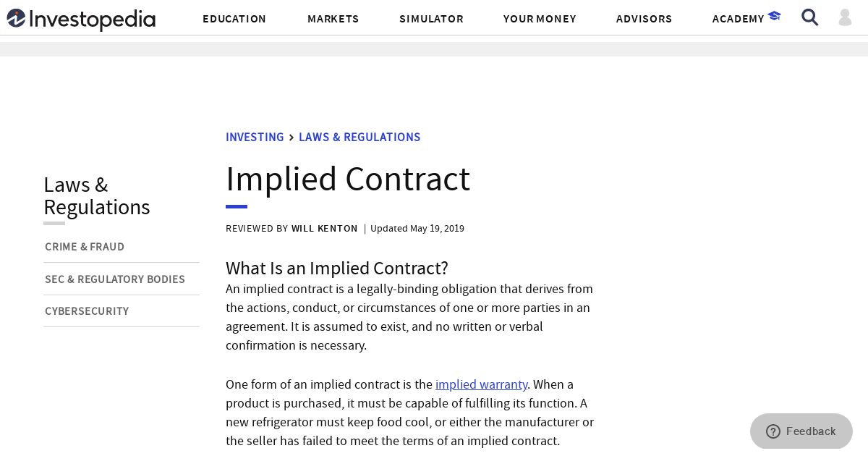Click the Investopedia logo
Image resolution: width=868 pixels, height=456 pixels.
click(x=81, y=19)
